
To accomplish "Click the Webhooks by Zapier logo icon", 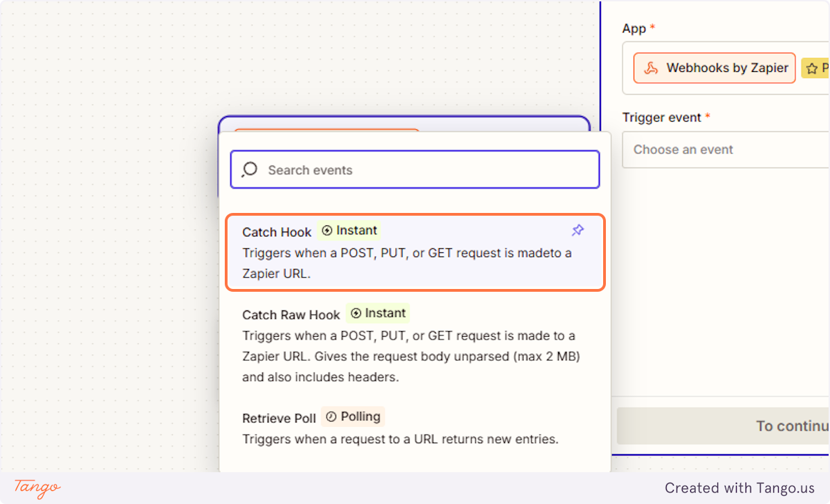I will [x=651, y=68].
